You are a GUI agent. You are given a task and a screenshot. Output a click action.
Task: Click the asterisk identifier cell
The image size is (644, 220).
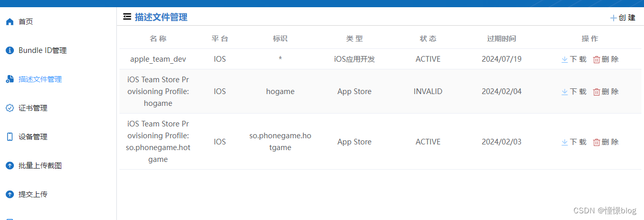pyautogui.click(x=280, y=59)
